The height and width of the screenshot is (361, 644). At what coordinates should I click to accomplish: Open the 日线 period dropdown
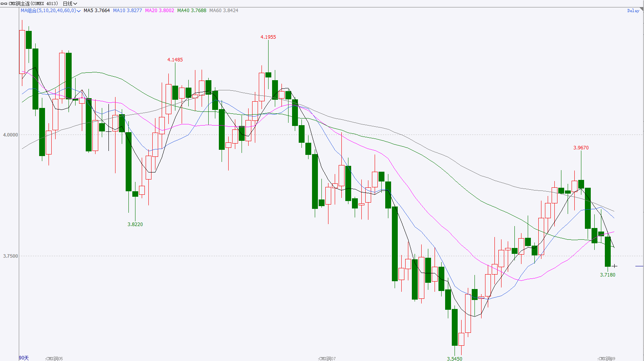coord(70,4)
